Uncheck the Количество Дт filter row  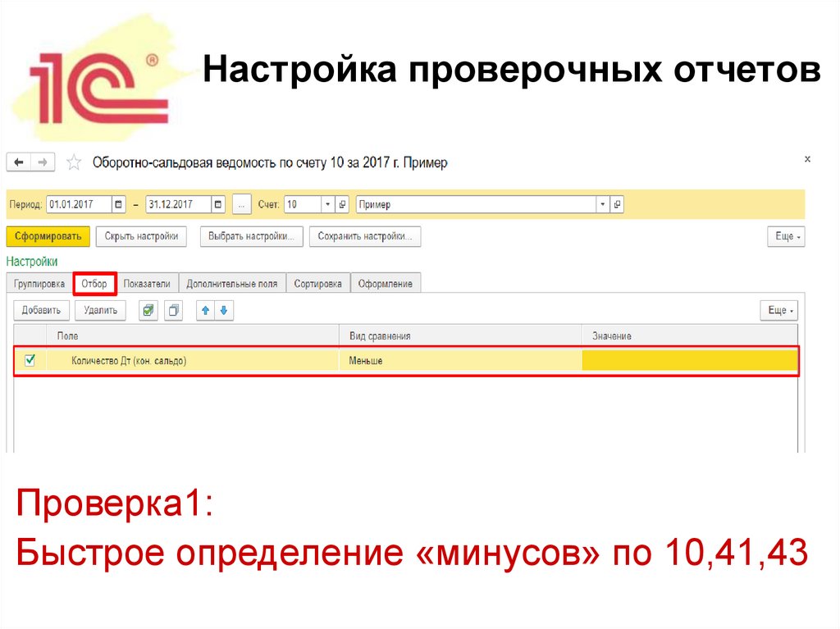(30, 360)
